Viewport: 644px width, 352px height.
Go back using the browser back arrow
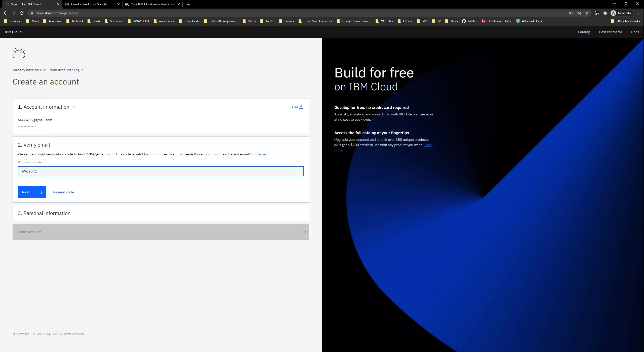click(x=6, y=13)
